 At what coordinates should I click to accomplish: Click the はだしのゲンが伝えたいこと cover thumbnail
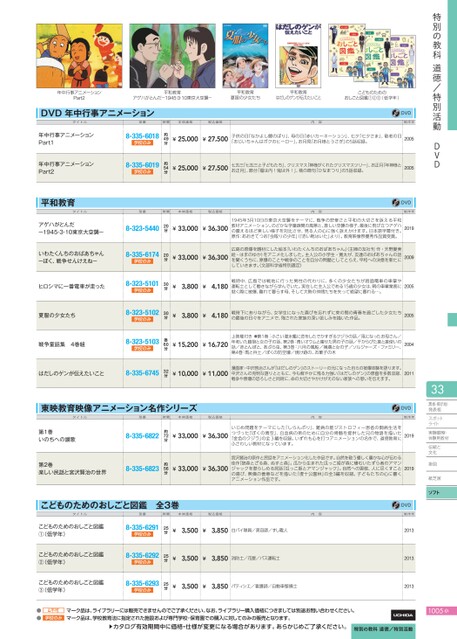[x=298, y=55]
